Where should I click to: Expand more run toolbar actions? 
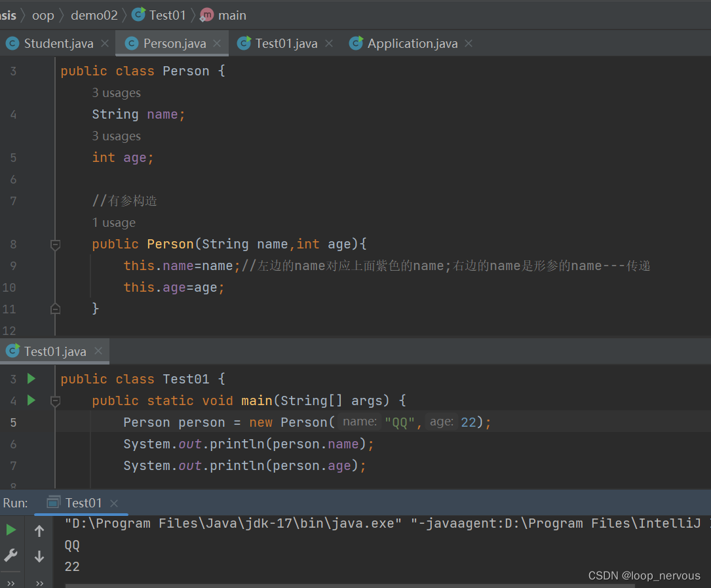click(11, 583)
